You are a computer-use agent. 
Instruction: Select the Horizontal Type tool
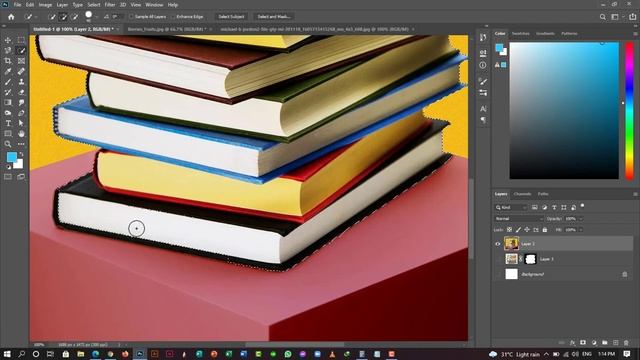pos(8,123)
